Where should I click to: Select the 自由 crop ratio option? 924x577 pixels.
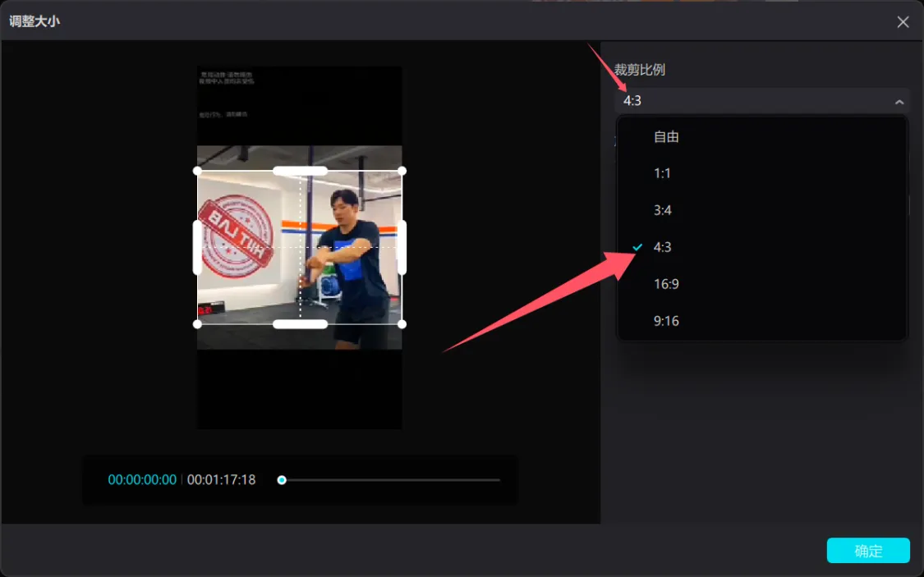point(666,137)
